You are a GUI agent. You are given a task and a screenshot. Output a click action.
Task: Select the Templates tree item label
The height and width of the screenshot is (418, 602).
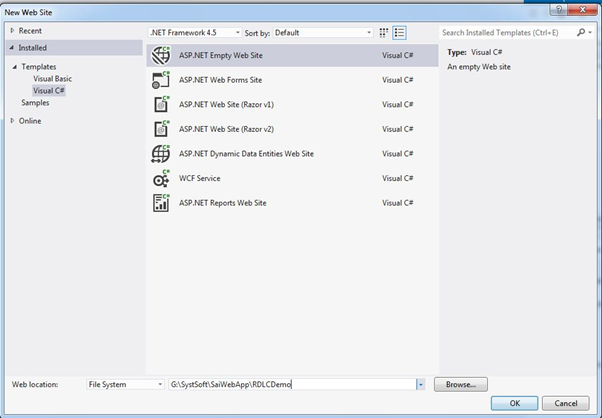pyautogui.click(x=39, y=67)
